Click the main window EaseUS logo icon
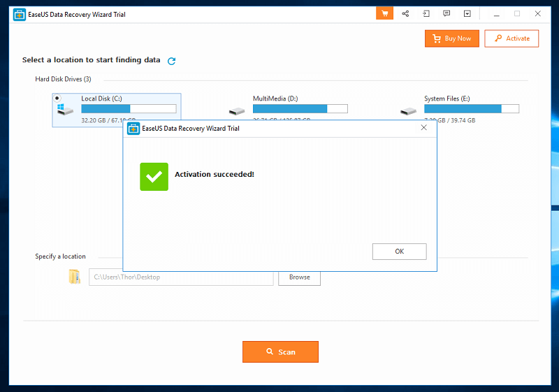This screenshot has width=559, height=392. 20,15
